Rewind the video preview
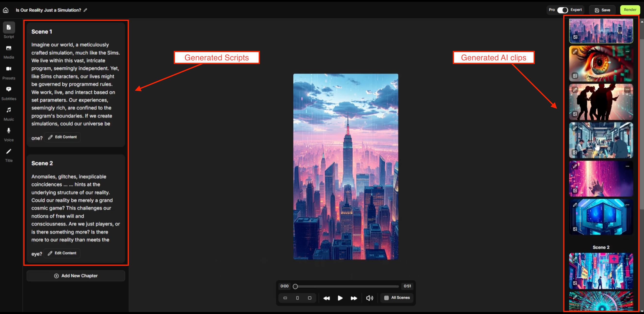Image resolution: width=644 pixels, height=314 pixels. 327,298
